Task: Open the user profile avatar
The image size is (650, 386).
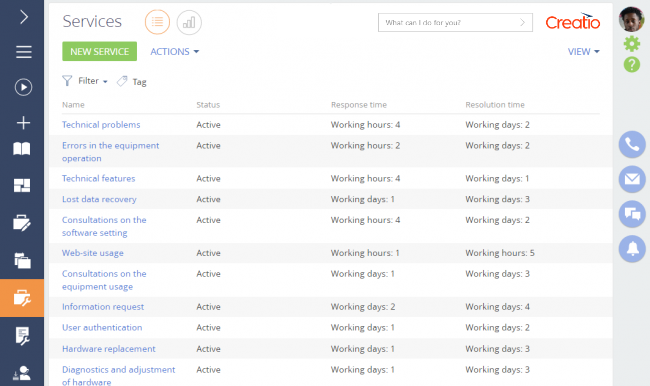Action: [631, 19]
